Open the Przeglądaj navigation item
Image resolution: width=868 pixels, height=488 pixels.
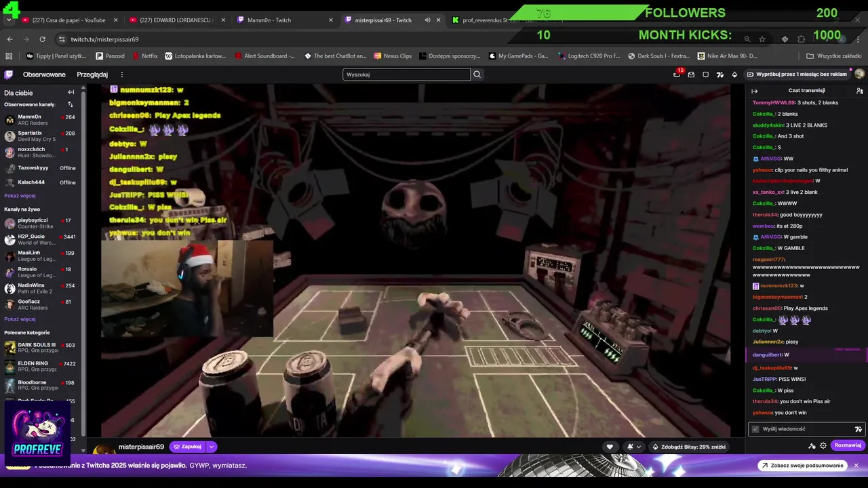[x=92, y=75]
